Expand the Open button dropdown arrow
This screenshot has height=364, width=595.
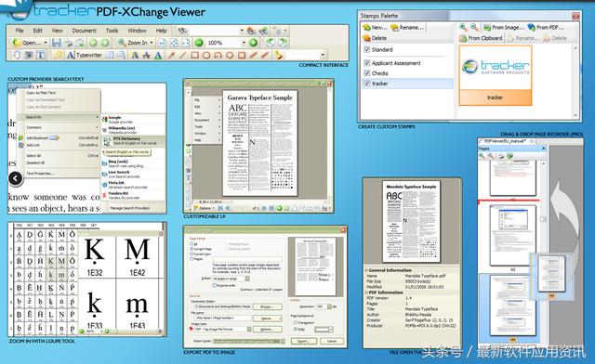click(46, 43)
